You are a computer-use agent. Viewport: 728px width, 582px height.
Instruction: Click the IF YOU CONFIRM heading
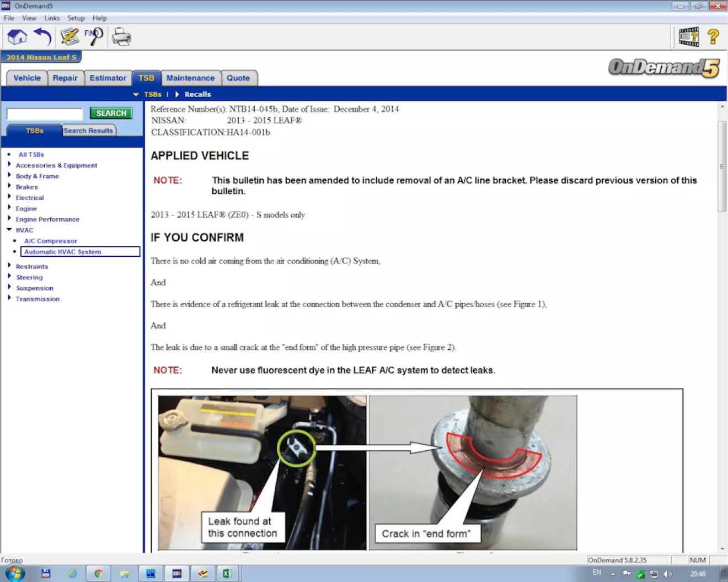point(197,238)
